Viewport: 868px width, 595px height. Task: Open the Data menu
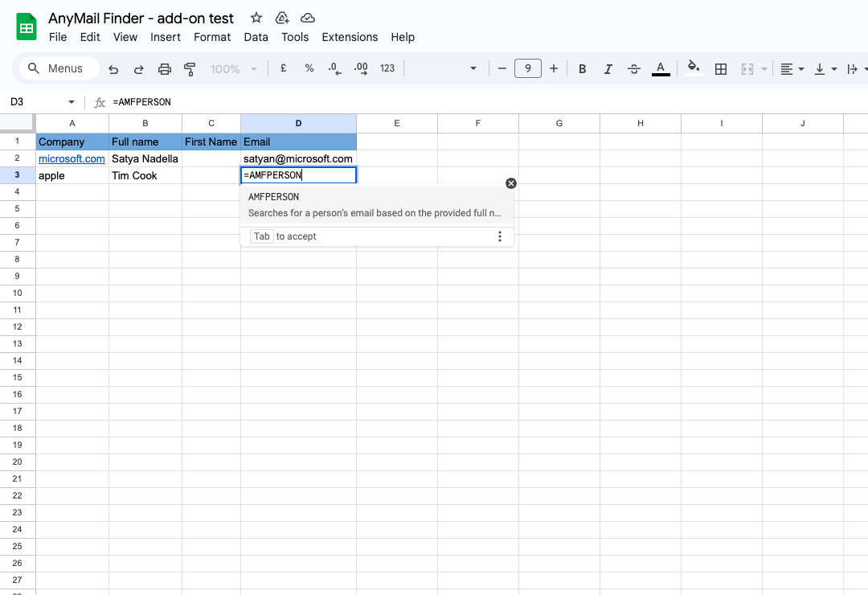pos(256,37)
